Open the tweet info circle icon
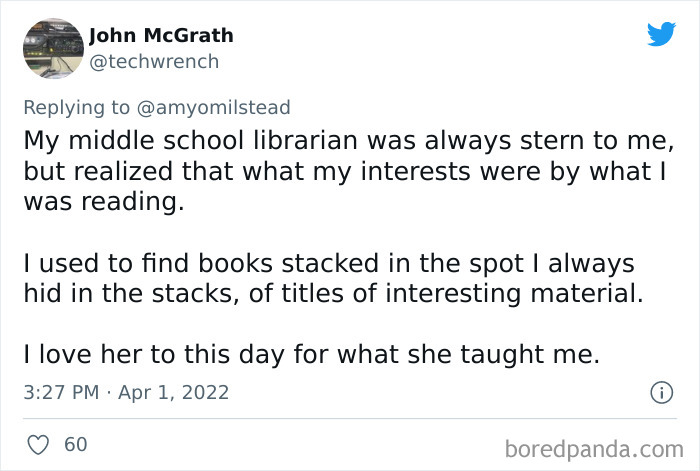Screen dimensions: 700x471 (660, 393)
